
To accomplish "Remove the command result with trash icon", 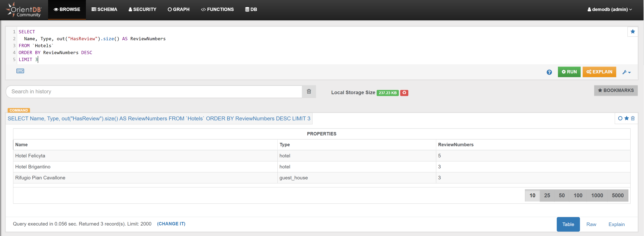I will click(x=633, y=119).
